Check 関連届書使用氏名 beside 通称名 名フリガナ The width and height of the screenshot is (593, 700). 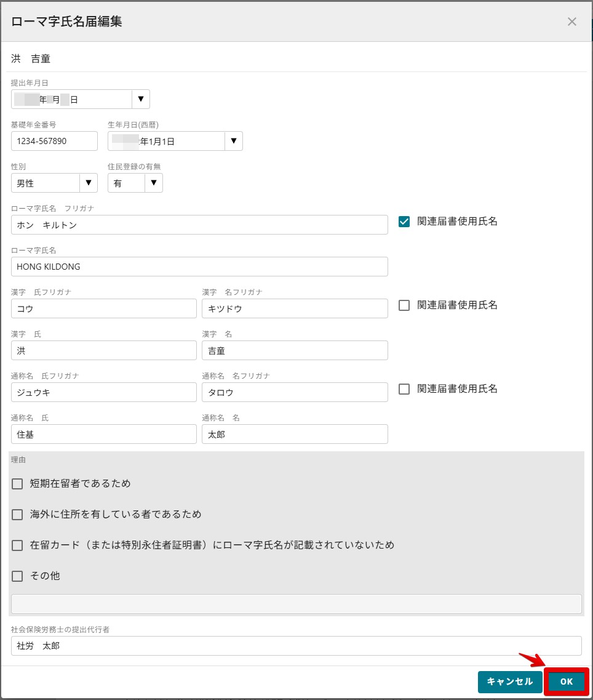pyautogui.click(x=404, y=389)
